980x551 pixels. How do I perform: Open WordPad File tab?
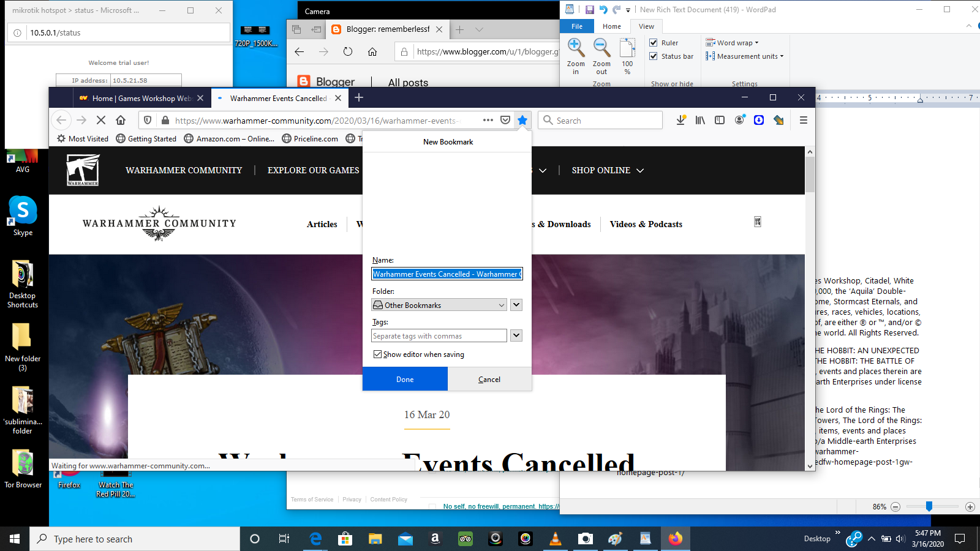tap(577, 26)
